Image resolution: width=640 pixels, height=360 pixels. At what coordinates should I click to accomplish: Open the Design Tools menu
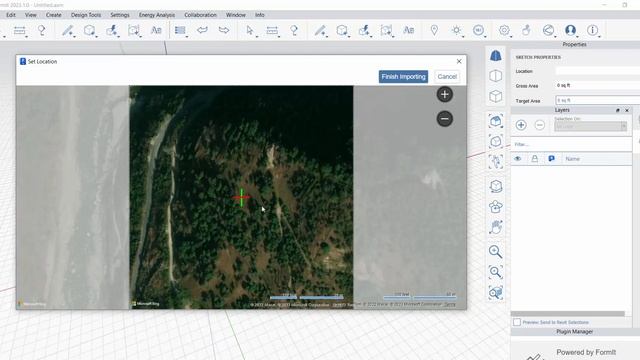pos(86,15)
